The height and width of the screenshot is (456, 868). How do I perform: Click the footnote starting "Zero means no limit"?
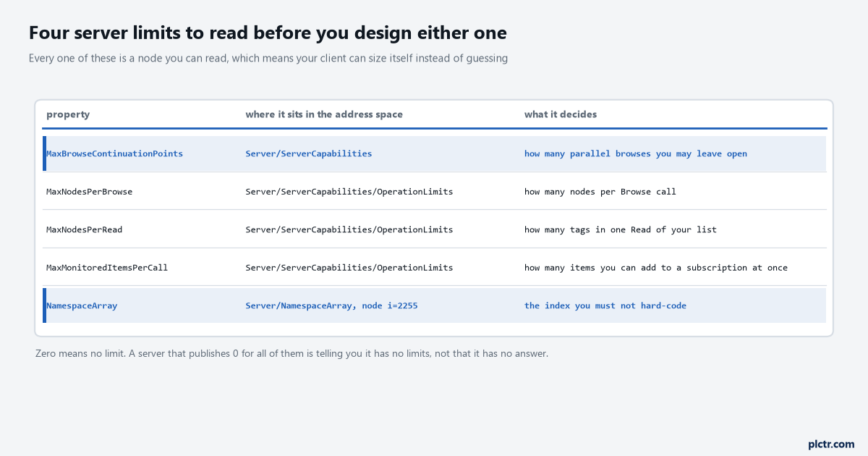pos(292,354)
